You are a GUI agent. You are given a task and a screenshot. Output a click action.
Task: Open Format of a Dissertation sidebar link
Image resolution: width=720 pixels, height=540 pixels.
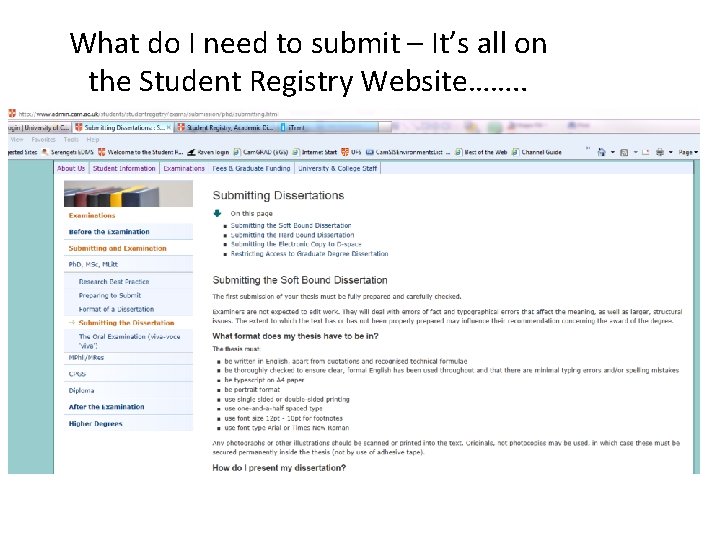[116, 309]
